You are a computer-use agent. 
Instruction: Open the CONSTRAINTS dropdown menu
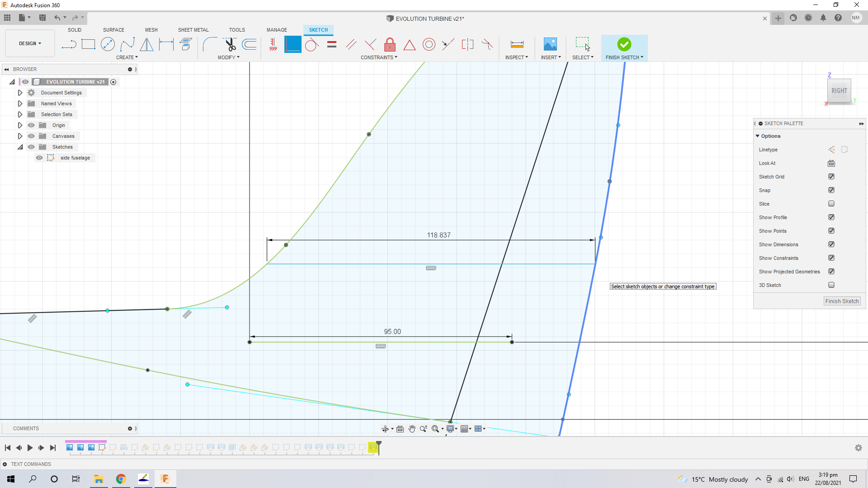coord(379,57)
